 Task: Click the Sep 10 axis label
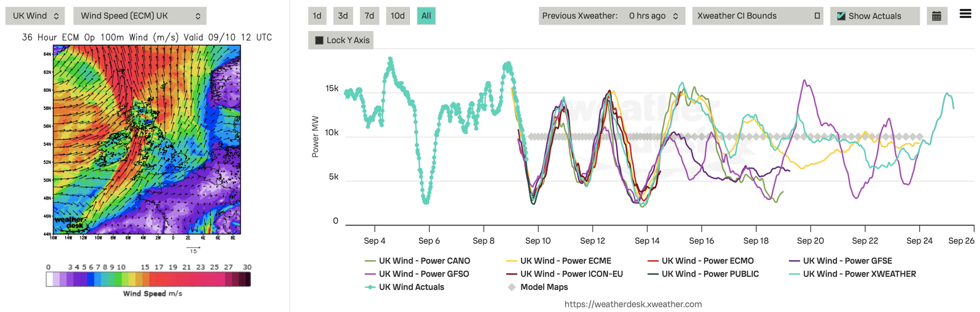point(537,241)
